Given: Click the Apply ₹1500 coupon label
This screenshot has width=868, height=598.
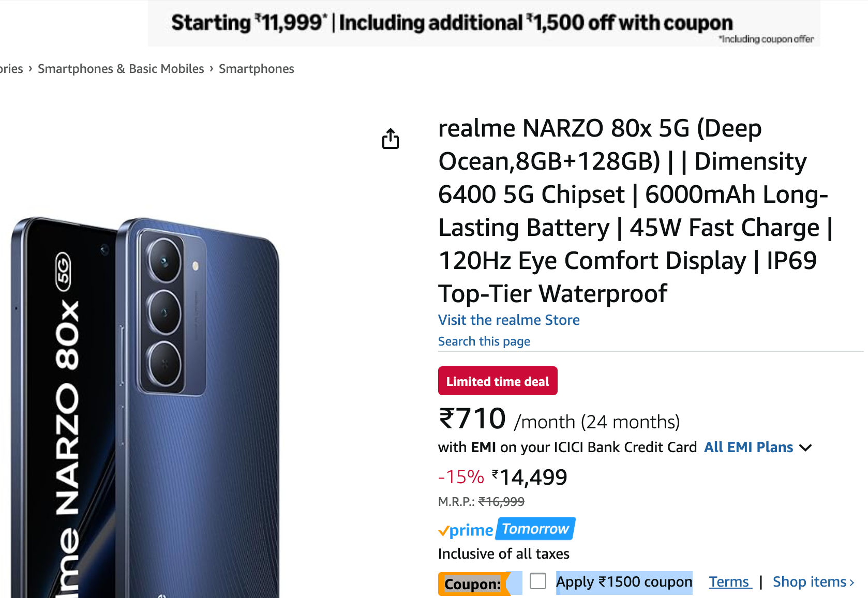Looking at the screenshot, I should click(x=624, y=582).
